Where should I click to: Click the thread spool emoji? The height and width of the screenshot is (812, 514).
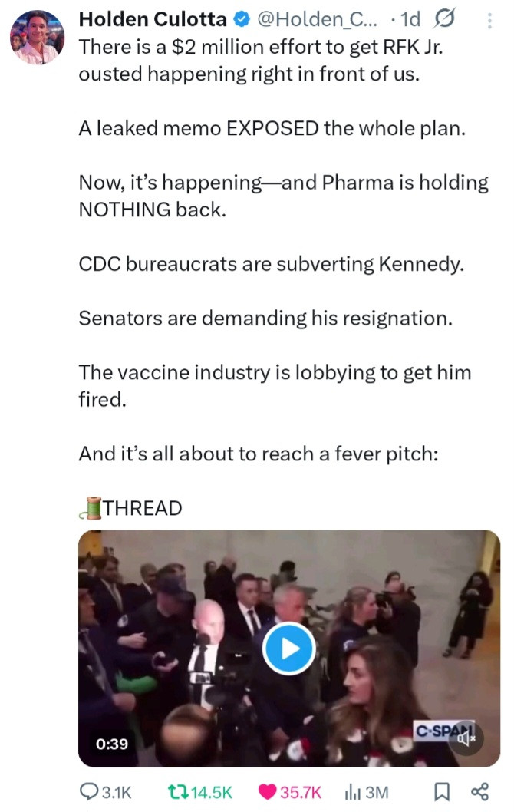(x=90, y=507)
